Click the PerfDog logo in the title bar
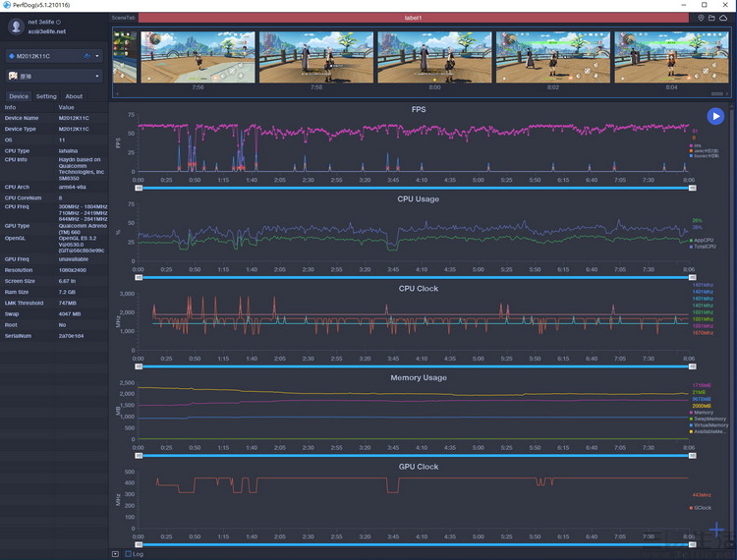This screenshot has height=560, width=737. tap(7, 5)
